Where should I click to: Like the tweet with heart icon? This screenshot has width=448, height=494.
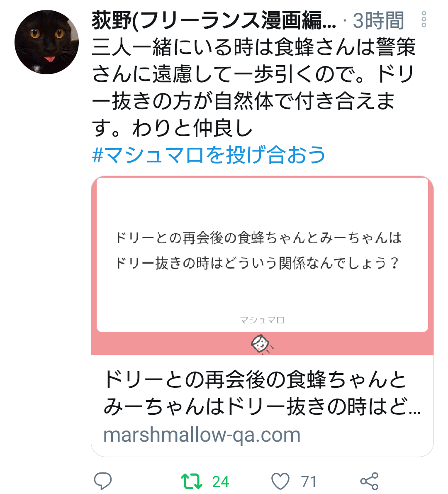coord(280,481)
